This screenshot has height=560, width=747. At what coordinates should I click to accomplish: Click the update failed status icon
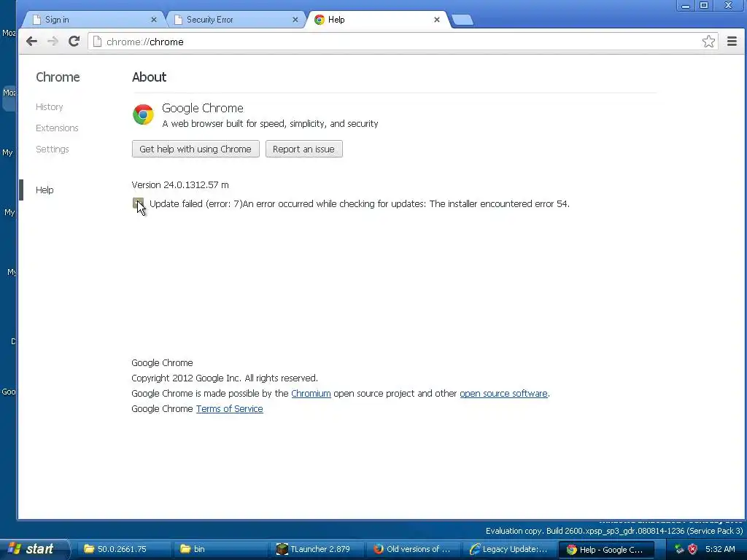[x=138, y=203]
